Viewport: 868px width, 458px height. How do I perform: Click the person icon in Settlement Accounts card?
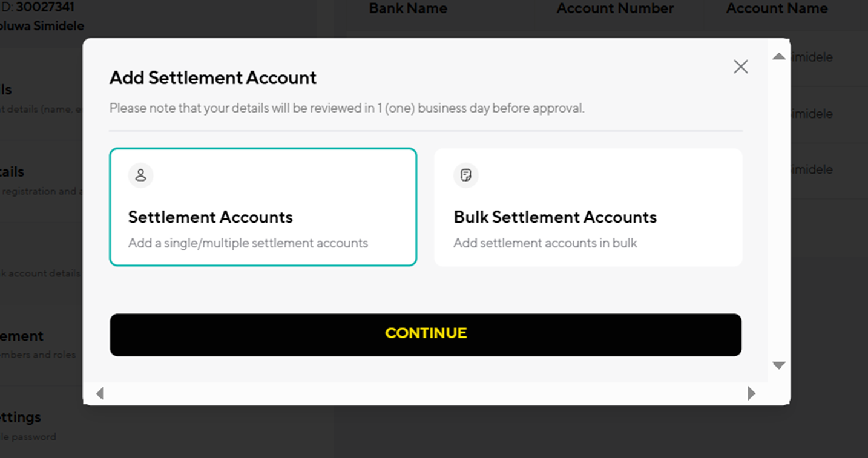coord(140,175)
